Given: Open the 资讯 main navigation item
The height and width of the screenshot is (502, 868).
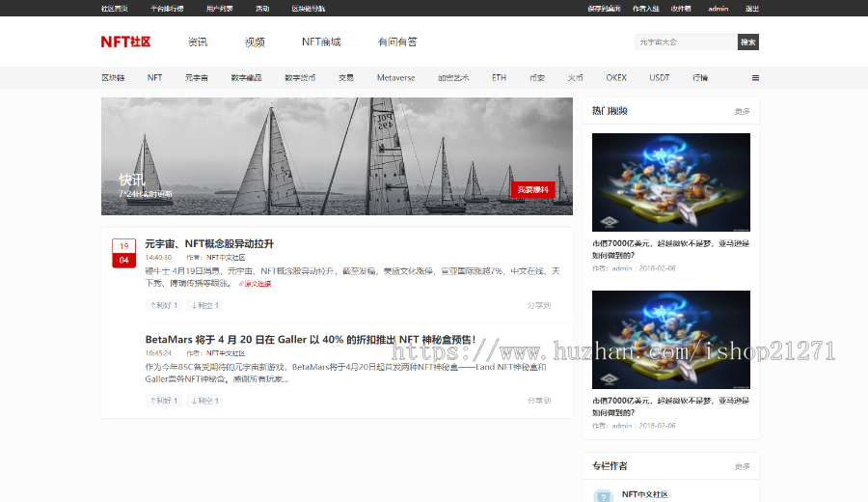Looking at the screenshot, I should 198,42.
